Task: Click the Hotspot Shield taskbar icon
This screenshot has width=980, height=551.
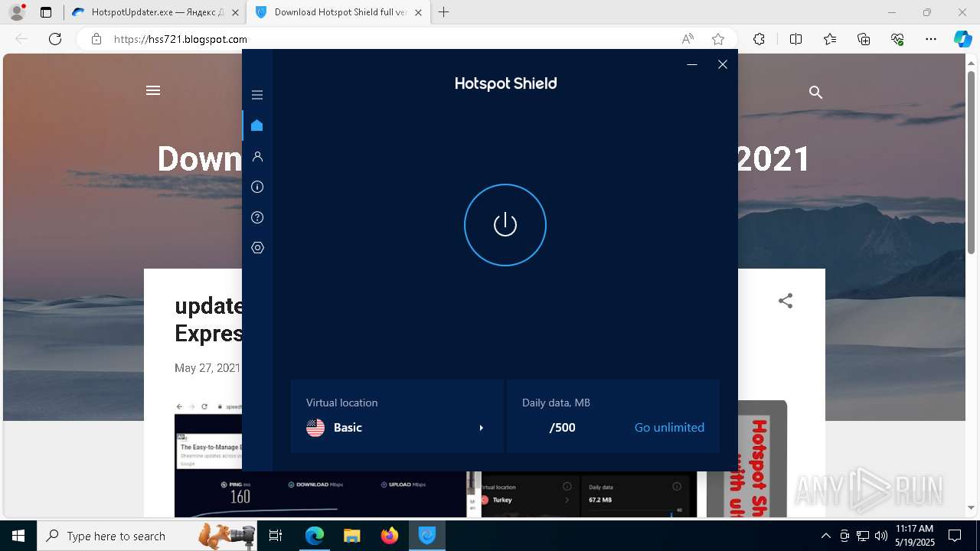Action: pos(427,536)
